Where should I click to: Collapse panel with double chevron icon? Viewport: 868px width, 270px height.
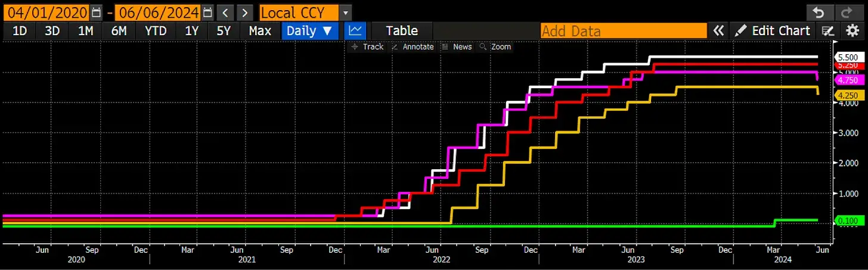[x=718, y=30]
